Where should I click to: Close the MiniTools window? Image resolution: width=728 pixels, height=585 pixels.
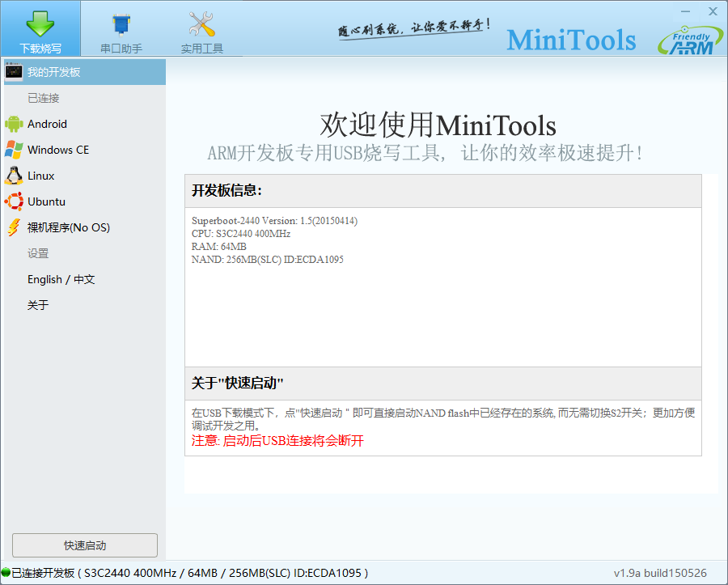coord(713,11)
